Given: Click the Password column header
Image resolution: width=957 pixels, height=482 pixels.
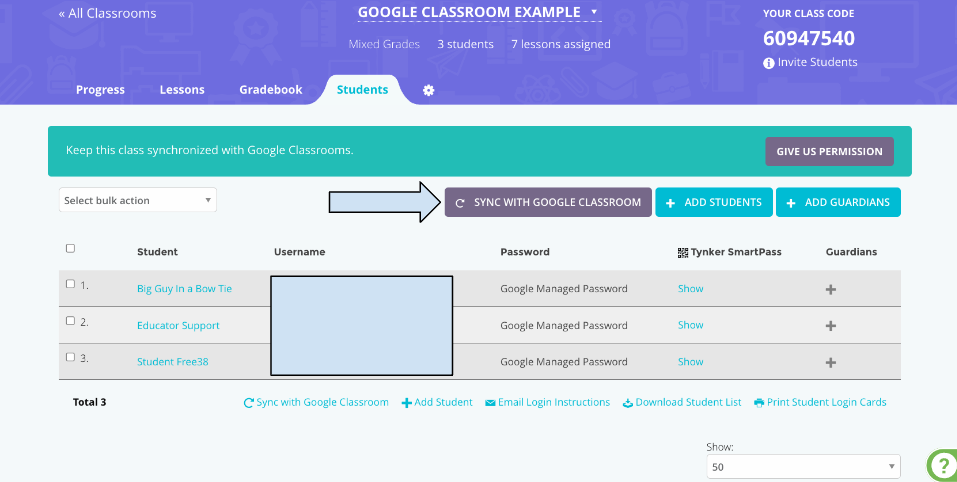Looking at the screenshot, I should click(525, 252).
